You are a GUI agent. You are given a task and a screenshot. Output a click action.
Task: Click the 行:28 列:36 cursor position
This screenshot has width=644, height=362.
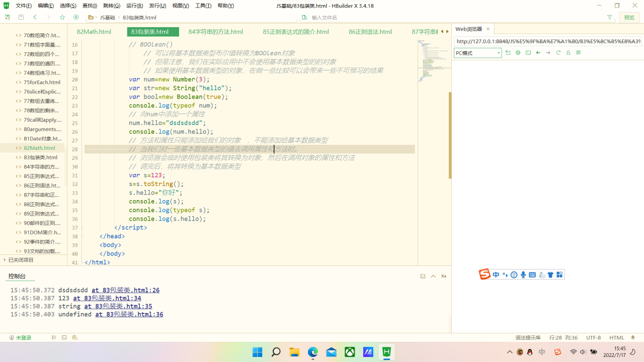coord(563,338)
